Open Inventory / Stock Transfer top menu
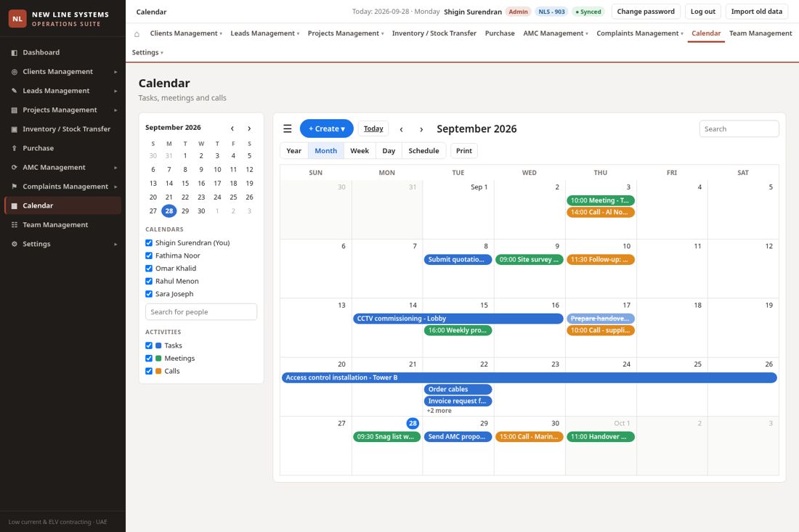Image resolution: width=799 pixels, height=532 pixels. point(434,33)
